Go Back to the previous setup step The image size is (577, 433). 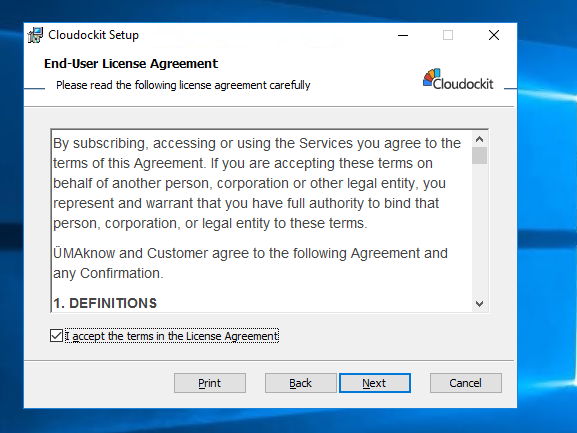tap(301, 383)
